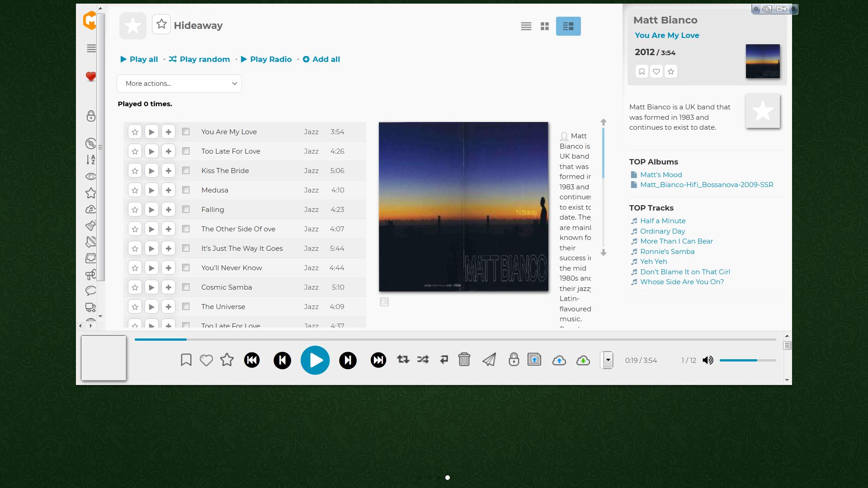Click Play random
Image resolution: width=868 pixels, height=488 pixels.
(x=199, y=59)
